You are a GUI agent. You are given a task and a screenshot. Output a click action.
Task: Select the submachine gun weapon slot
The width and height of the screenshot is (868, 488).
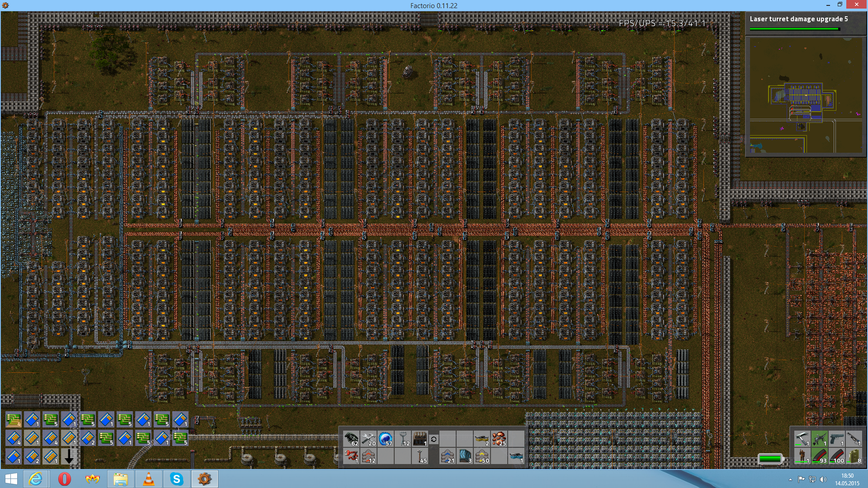[x=819, y=439]
